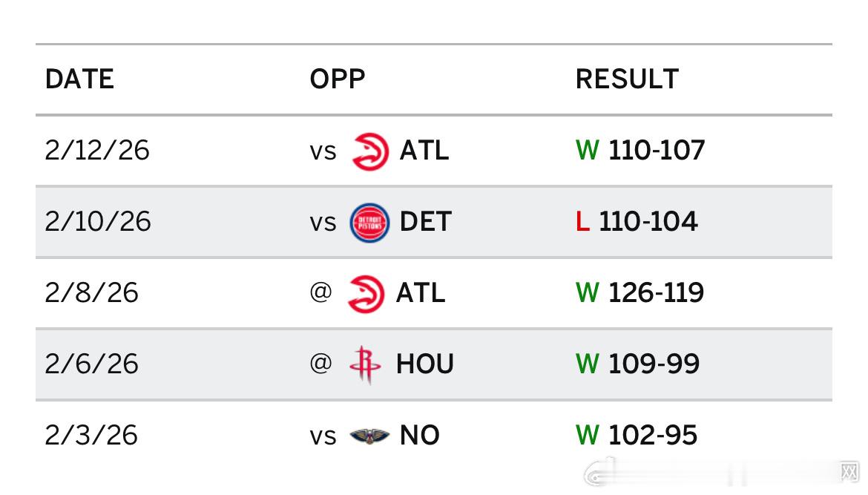View the W 126-119 game result
868x495 pixels.
[640, 293]
